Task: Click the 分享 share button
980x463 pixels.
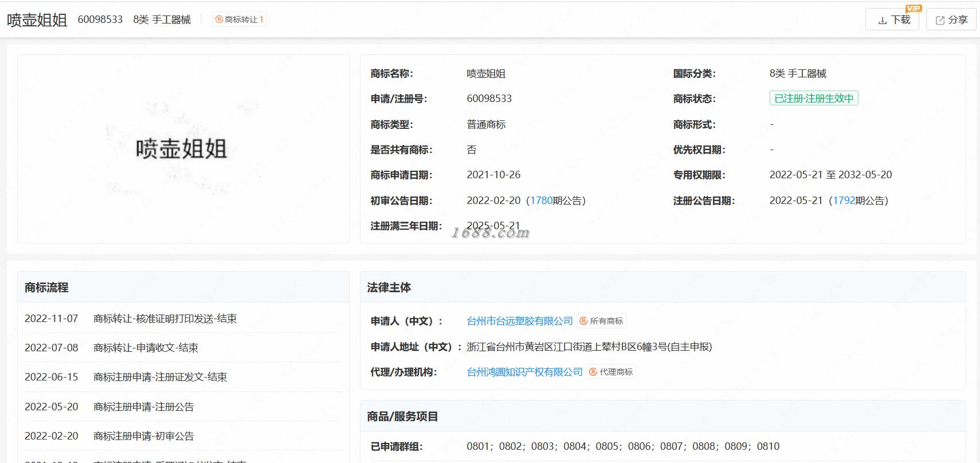Action: click(x=951, y=19)
